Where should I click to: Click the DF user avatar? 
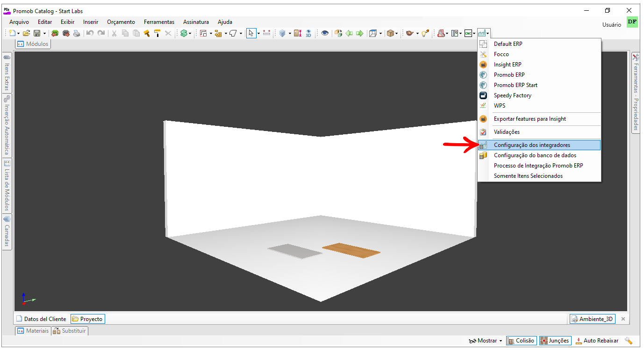[632, 22]
